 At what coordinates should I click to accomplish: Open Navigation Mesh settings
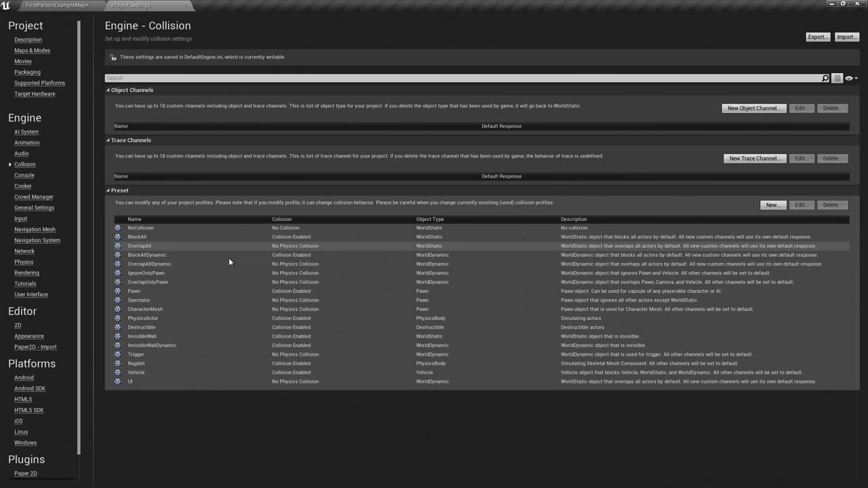point(35,230)
